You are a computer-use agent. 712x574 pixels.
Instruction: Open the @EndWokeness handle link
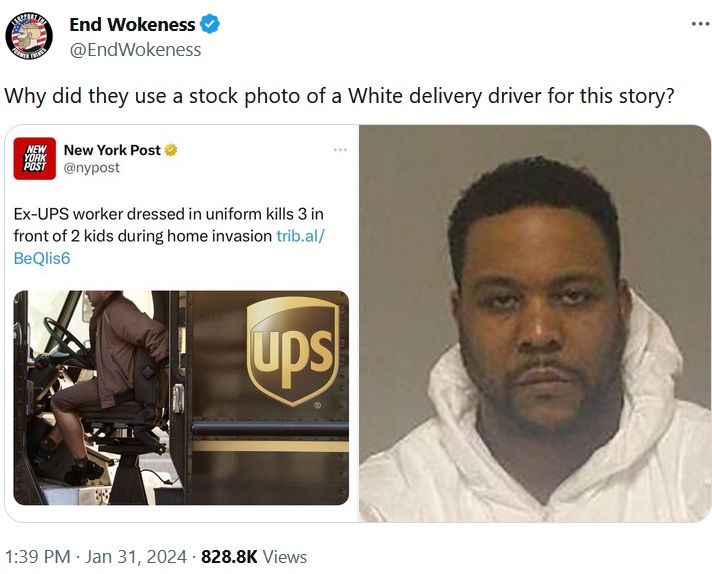click(135, 49)
